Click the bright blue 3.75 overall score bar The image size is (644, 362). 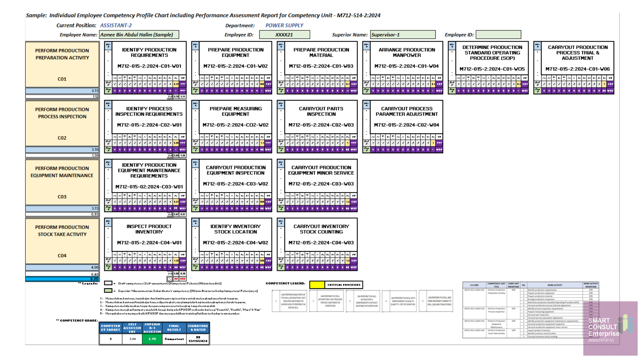pyautogui.click(x=62, y=279)
